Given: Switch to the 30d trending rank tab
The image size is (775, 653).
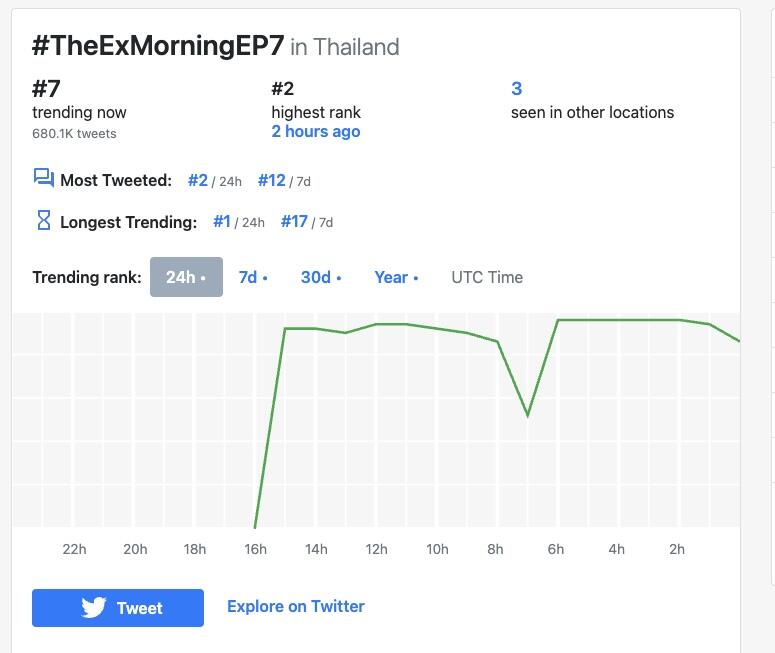Looking at the screenshot, I should coord(321,277).
